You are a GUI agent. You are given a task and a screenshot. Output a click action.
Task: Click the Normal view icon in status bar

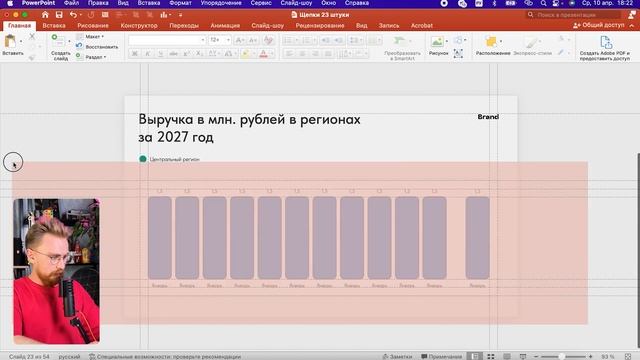tap(475, 356)
